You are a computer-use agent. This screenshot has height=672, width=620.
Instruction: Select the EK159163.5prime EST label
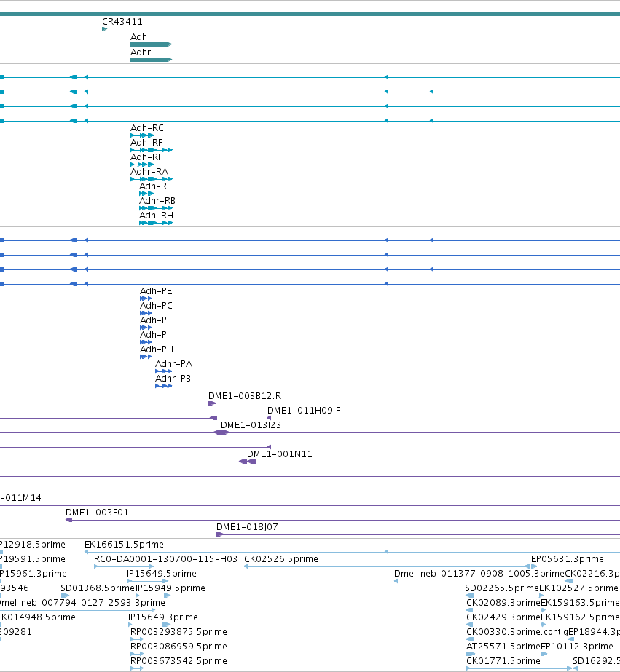[580, 603]
